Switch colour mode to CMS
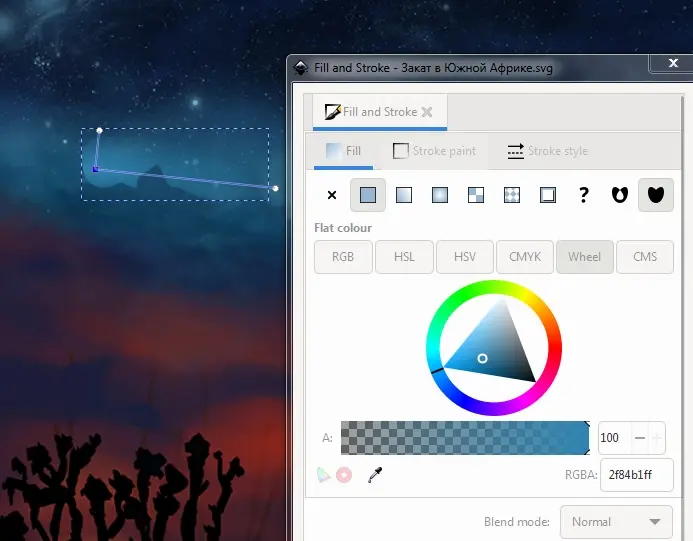 click(645, 257)
